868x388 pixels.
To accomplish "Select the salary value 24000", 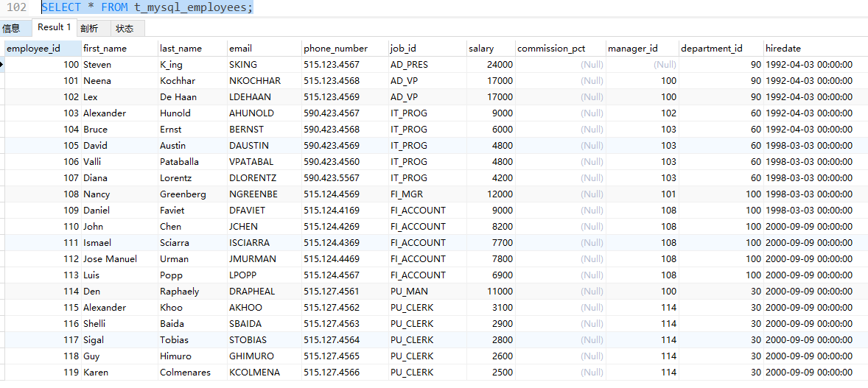I will (491, 64).
